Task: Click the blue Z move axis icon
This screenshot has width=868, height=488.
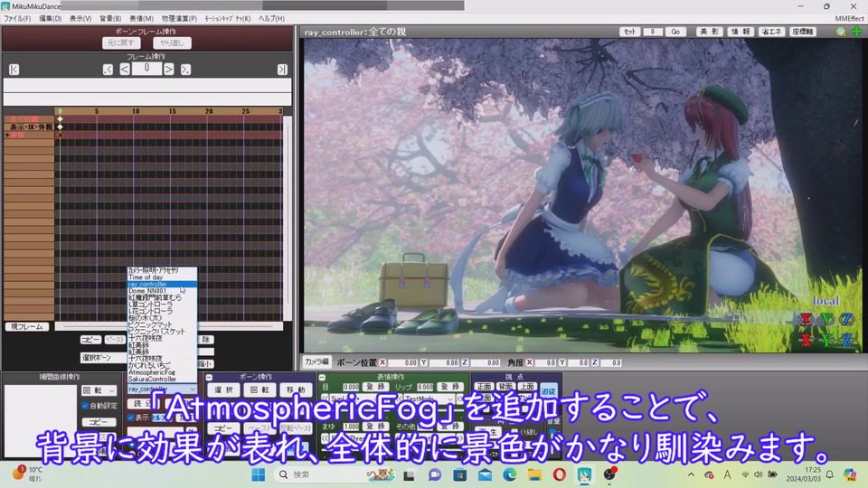Action: click(x=847, y=340)
